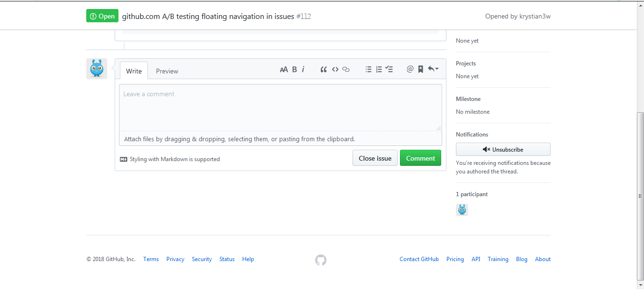
Task: Add a task list
Action: 389,69
